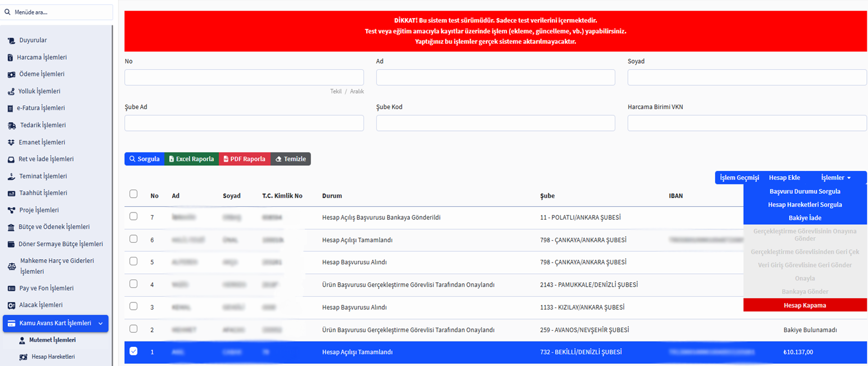
Task: Check the checkbox for row number 7
Action: coord(133,216)
